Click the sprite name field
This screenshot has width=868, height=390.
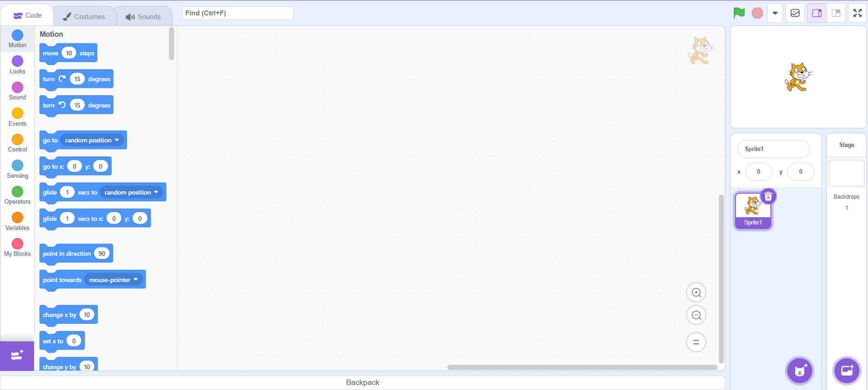click(774, 149)
